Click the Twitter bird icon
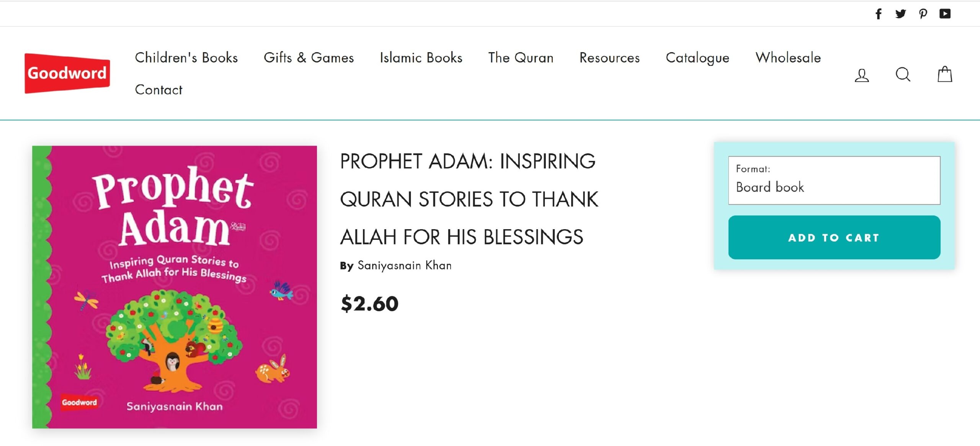Screen dimensions: 980x446 click(900, 14)
